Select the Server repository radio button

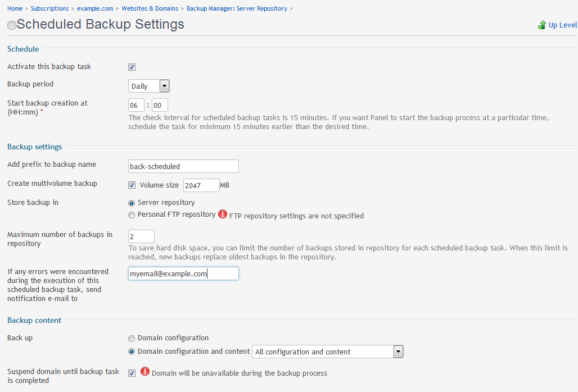tap(132, 203)
